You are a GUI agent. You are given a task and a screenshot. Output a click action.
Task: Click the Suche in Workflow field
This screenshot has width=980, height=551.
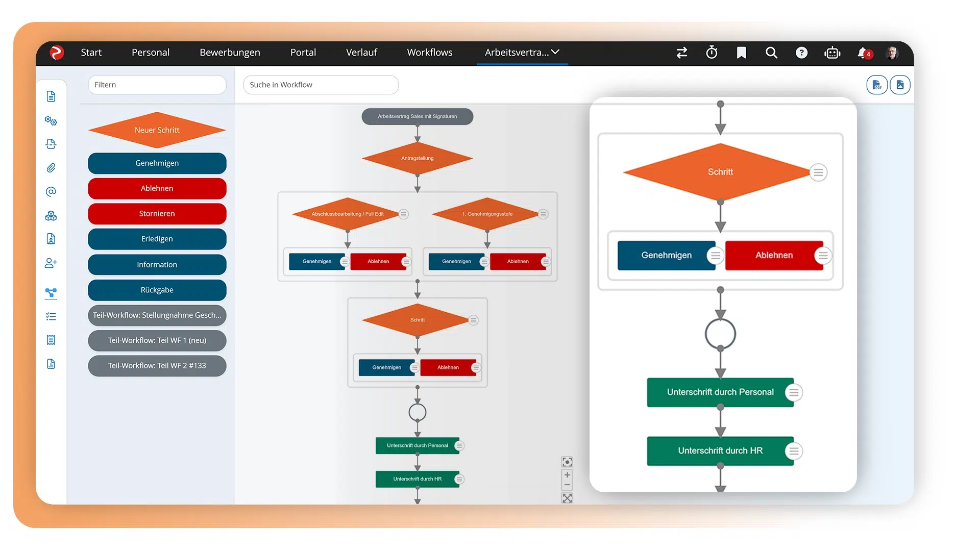[x=321, y=85]
